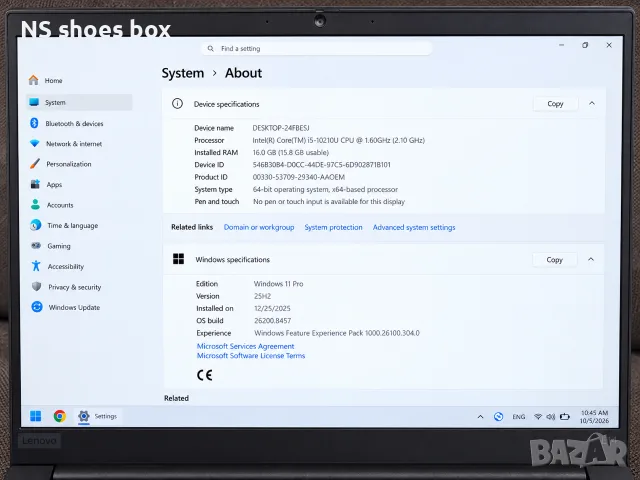Collapse the Windows specifications section

click(591, 260)
